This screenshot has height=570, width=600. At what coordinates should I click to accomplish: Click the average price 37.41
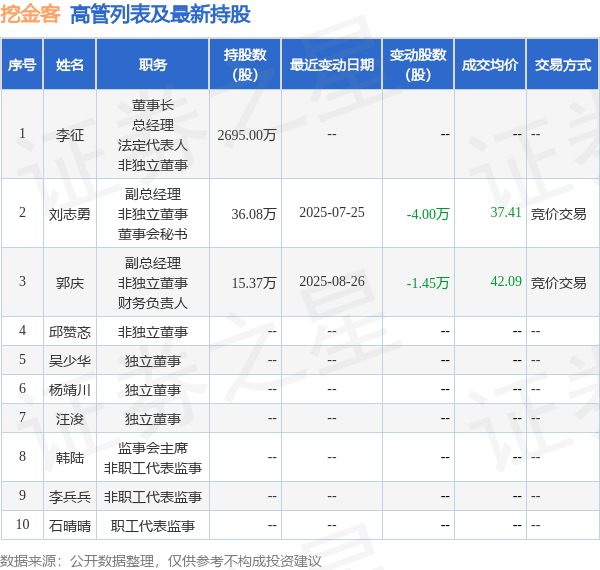[x=506, y=212]
